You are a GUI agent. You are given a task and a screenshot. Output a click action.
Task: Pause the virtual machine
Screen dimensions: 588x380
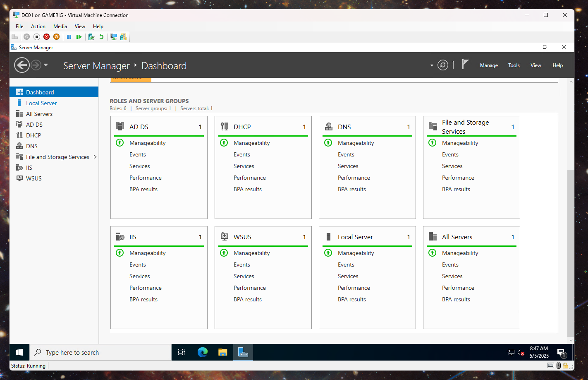[69, 37]
